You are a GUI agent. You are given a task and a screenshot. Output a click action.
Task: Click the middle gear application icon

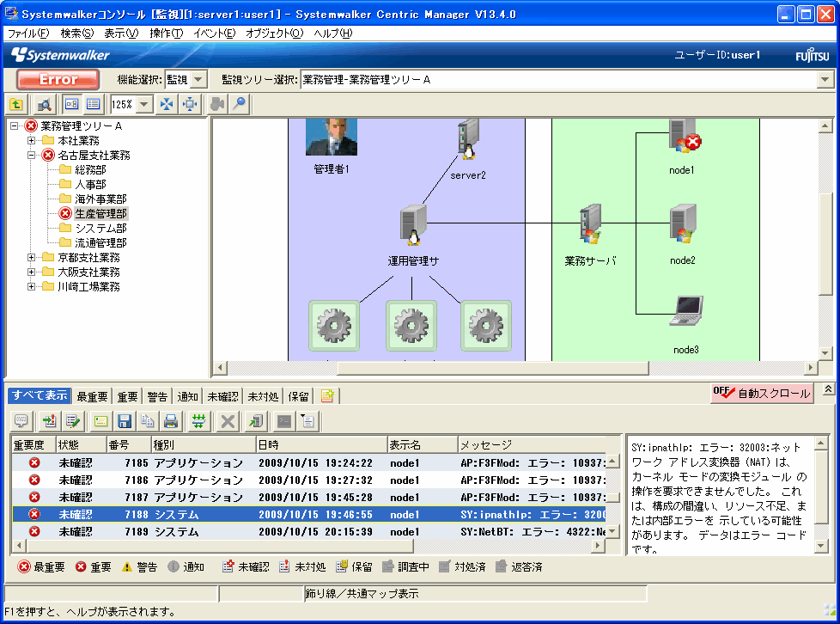tap(411, 326)
